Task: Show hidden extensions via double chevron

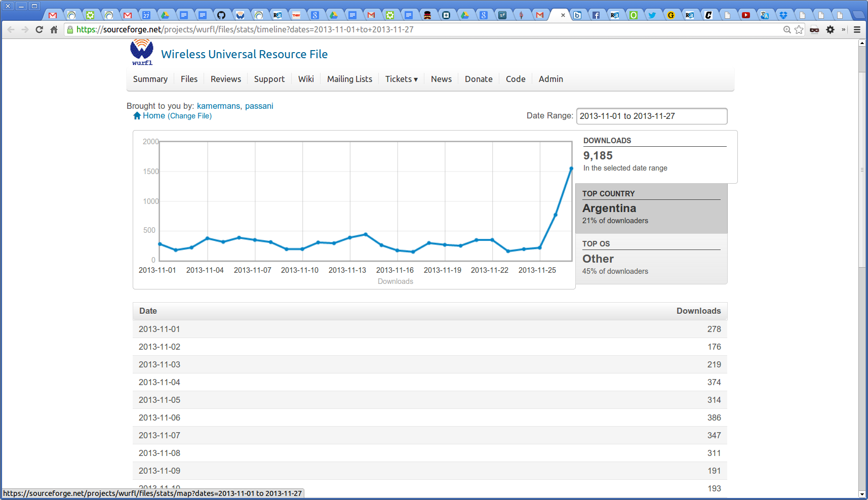Action: 844,30
